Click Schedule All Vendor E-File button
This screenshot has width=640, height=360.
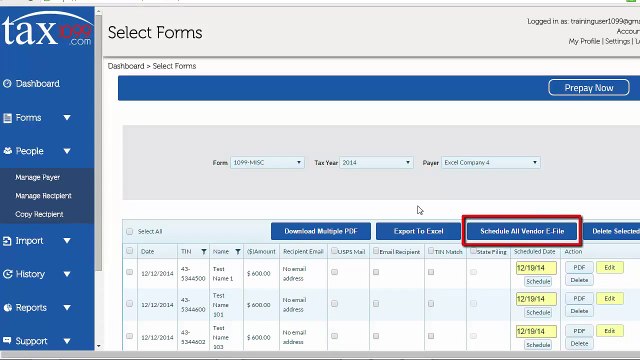pos(522,231)
